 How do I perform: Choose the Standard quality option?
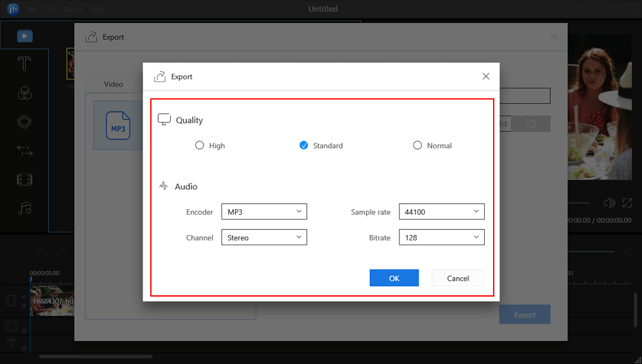pos(304,146)
